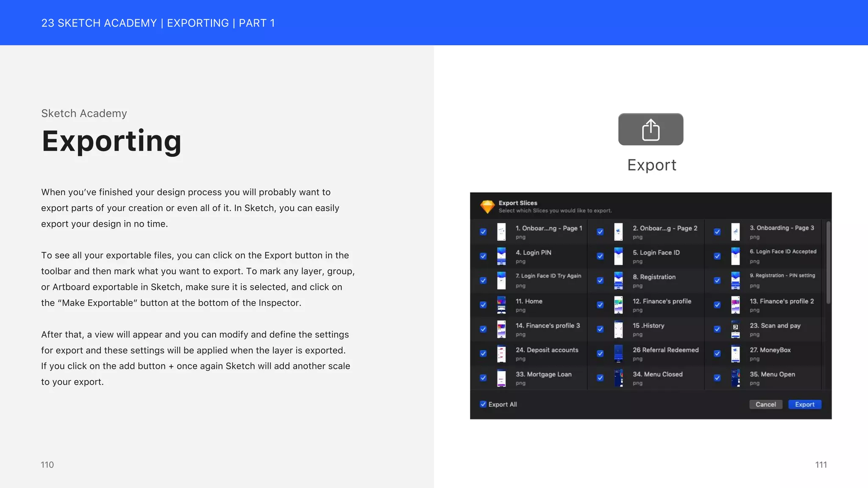
Task: Choose the 11. Home thumbnail
Action: click(x=501, y=305)
